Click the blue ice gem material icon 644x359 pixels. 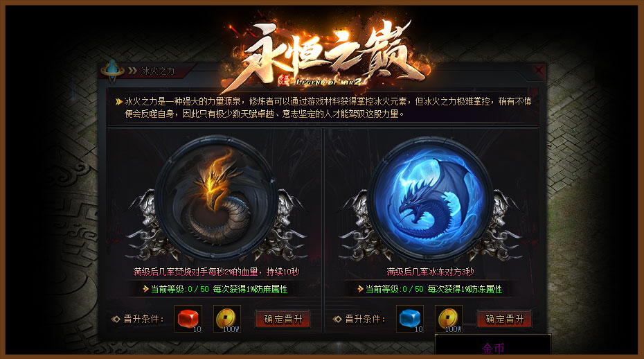[409, 319]
